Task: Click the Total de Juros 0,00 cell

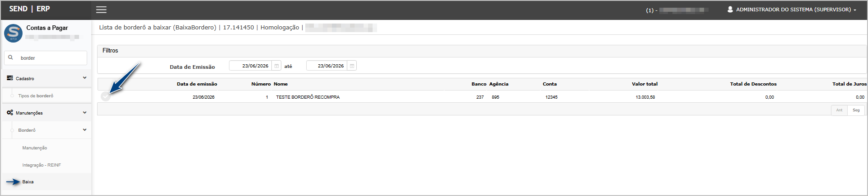Action: point(860,97)
